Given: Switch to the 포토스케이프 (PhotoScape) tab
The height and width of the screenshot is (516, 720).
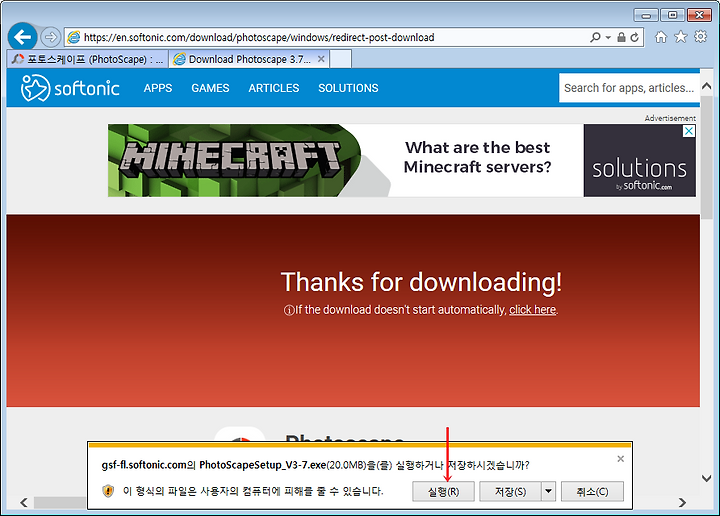Looking at the screenshot, I should coord(88,59).
